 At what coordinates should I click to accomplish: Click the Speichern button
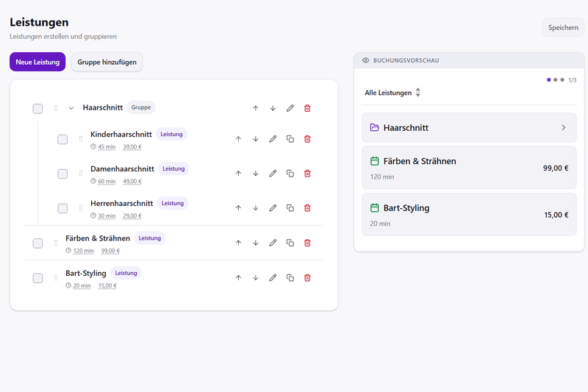coord(563,27)
